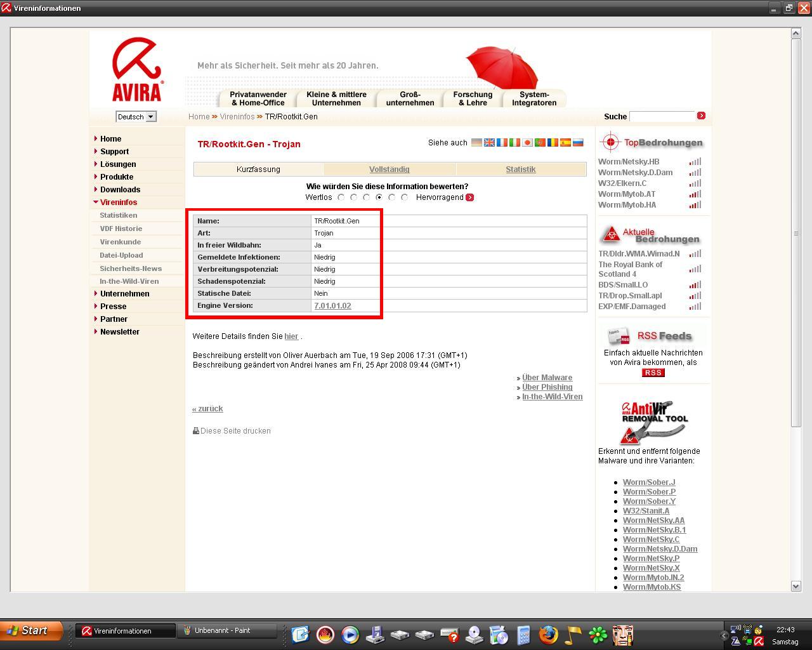Open Avira tray icon near the clock
Viewport: 812px width, 650px height.
pyautogui.click(x=758, y=641)
